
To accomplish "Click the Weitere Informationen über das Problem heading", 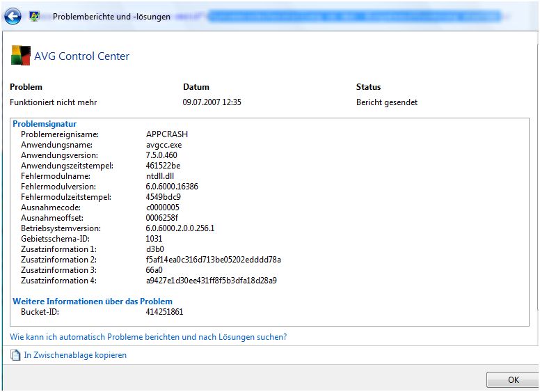I will 93,301.
